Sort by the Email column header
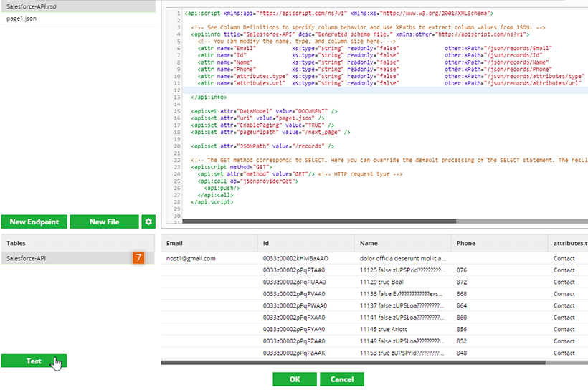 [x=209, y=243]
